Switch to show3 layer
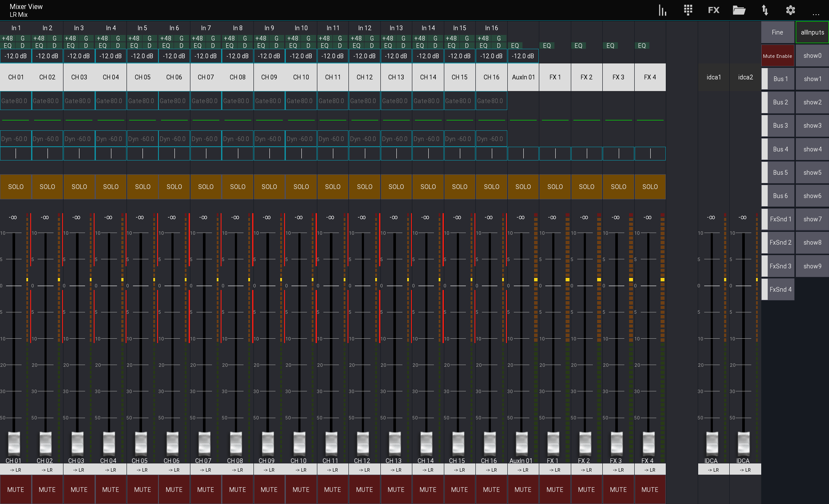This screenshot has height=504, width=829. [x=812, y=126]
